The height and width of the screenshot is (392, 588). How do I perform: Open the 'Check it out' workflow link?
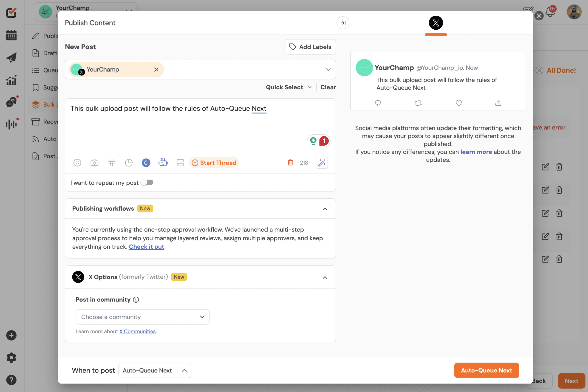point(147,247)
